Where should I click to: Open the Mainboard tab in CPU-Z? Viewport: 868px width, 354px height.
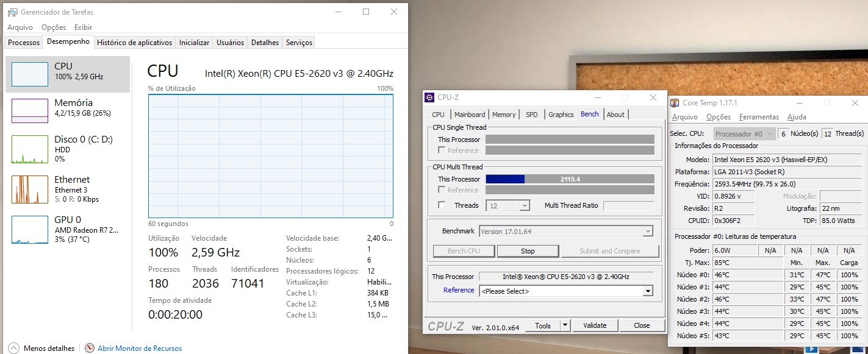[x=470, y=115]
